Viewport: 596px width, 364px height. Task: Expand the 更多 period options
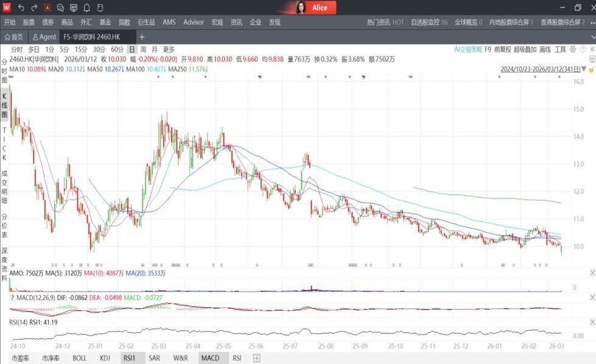tap(169, 49)
